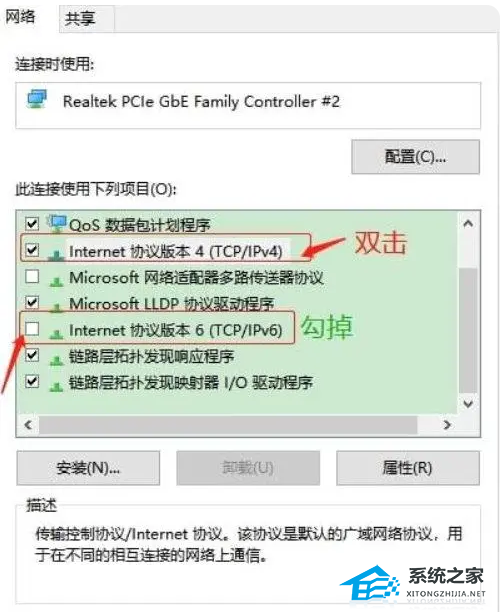
Task: Select the 网络 tab
Action: click(x=20, y=17)
